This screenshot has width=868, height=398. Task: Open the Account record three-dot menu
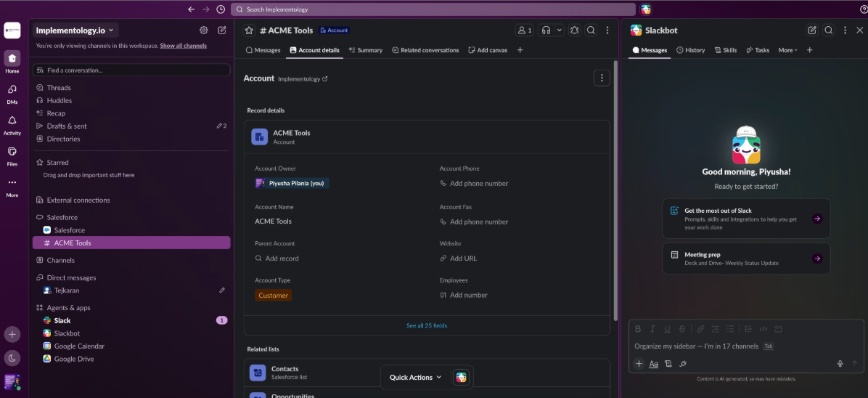pos(602,78)
